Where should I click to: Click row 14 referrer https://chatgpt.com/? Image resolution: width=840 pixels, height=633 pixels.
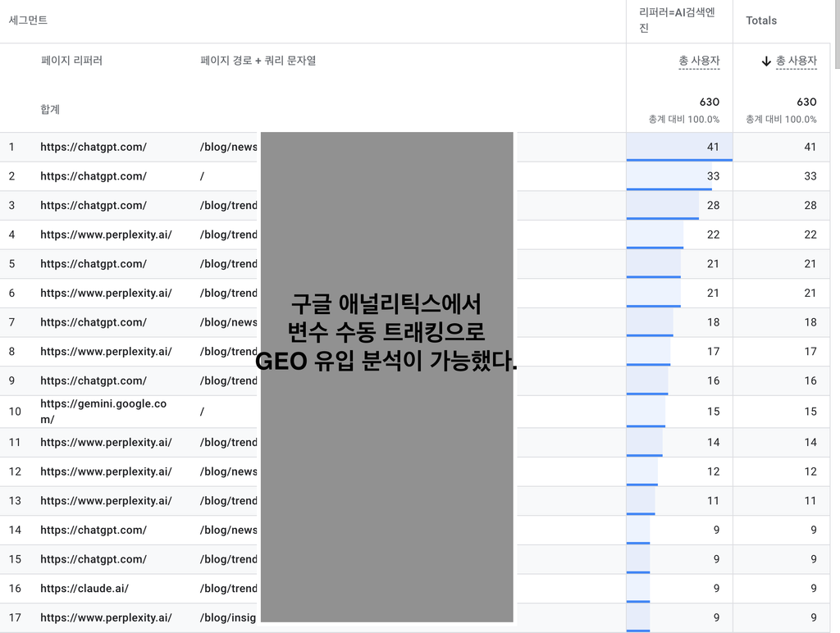pos(94,531)
